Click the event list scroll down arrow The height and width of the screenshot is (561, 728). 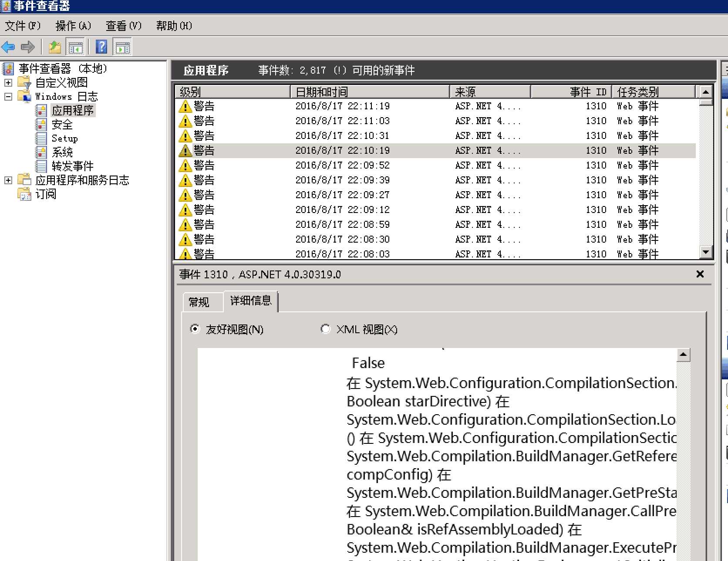[706, 252]
